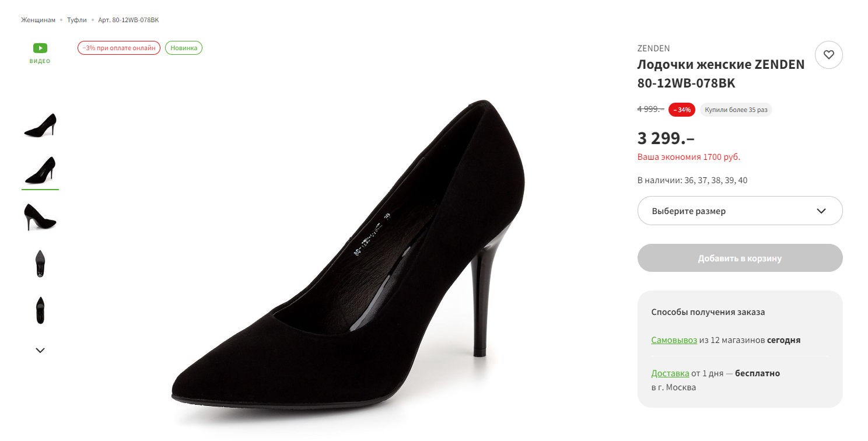The height and width of the screenshot is (441, 868).
Task: Select the first side-view shoe thumbnail
Action: [40, 125]
